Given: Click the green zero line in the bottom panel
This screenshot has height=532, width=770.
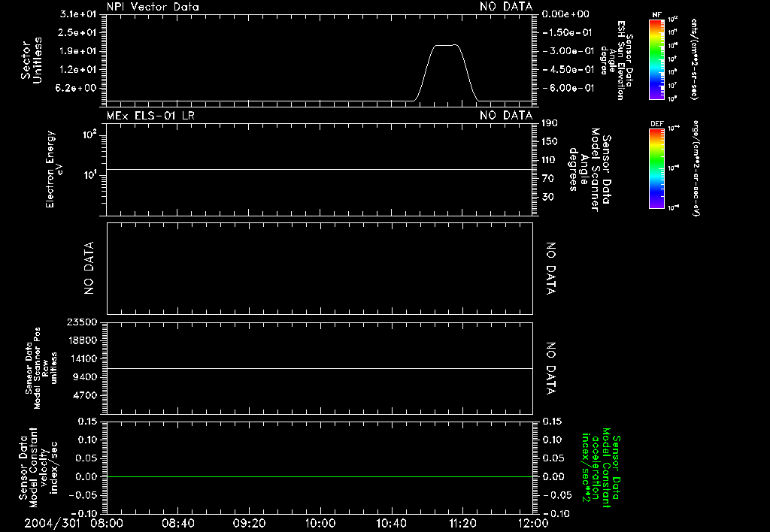Looking at the screenshot, I should [320, 476].
